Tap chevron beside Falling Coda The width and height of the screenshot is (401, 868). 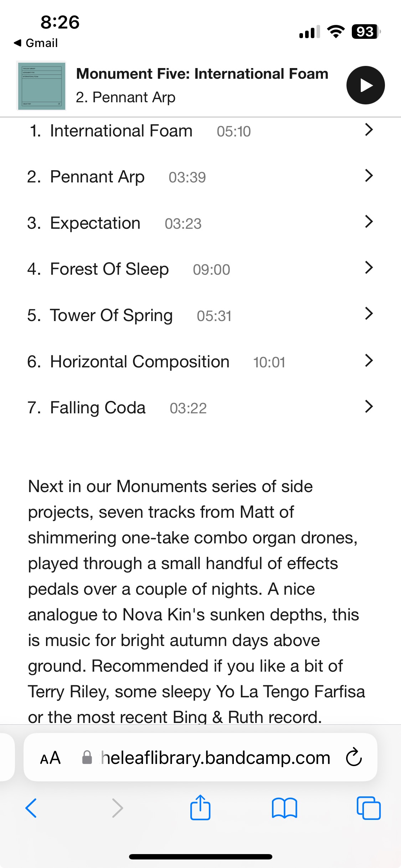click(x=369, y=406)
